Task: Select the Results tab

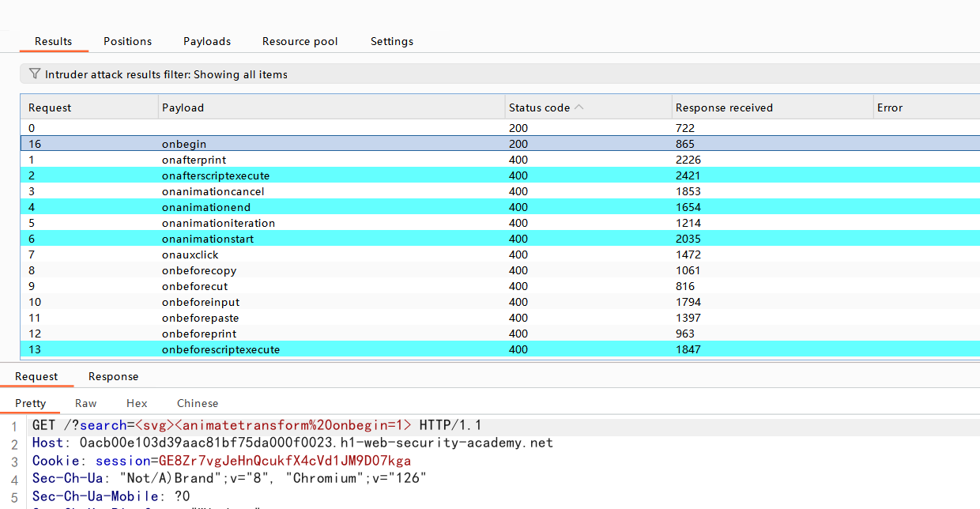Action: coord(54,41)
